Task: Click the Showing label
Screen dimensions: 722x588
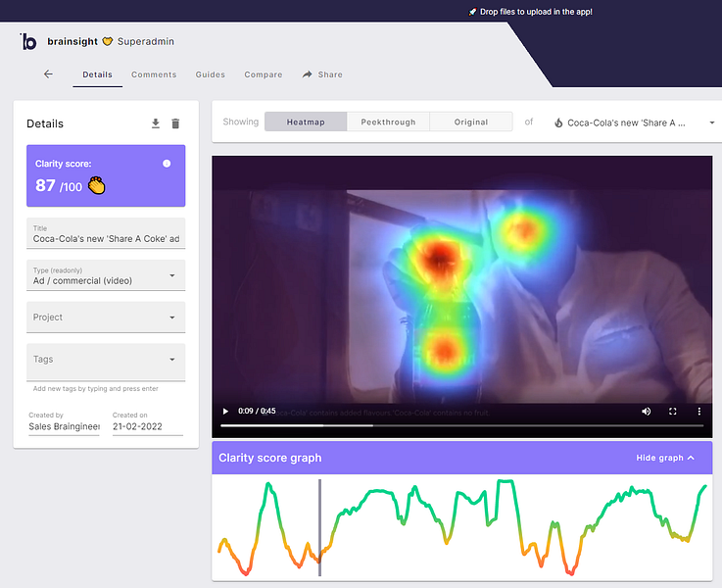Action: click(x=241, y=122)
